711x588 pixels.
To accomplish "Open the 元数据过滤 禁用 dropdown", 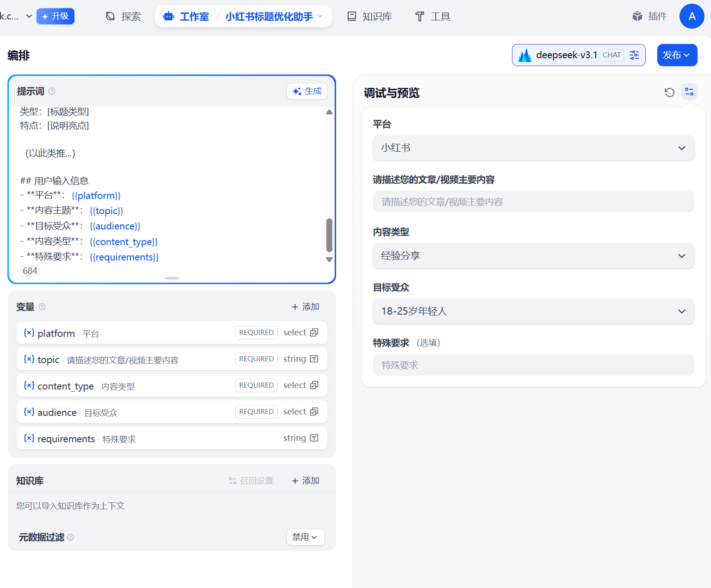I will pyautogui.click(x=305, y=537).
